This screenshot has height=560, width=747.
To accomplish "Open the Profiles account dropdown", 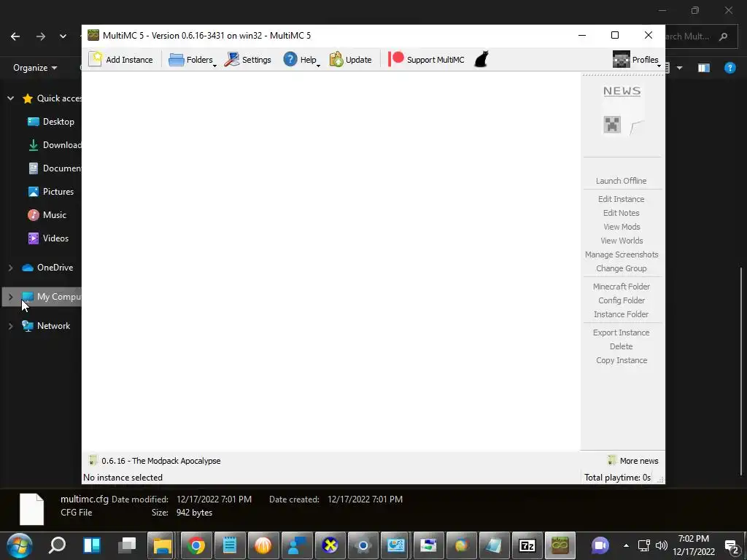I will tap(636, 60).
